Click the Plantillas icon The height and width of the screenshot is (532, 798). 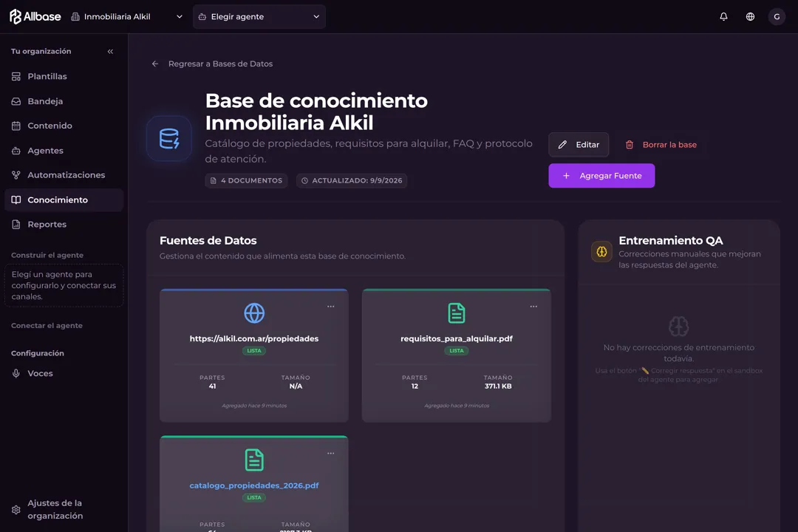(16, 76)
